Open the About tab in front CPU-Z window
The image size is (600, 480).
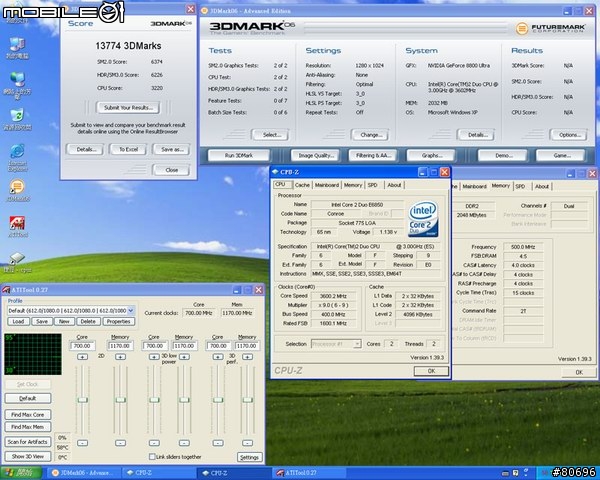click(394, 185)
